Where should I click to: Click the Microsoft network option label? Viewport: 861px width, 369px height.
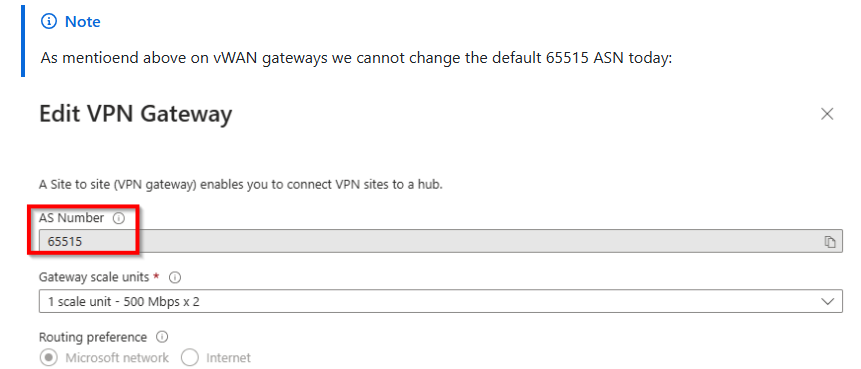pyautogui.click(x=118, y=358)
